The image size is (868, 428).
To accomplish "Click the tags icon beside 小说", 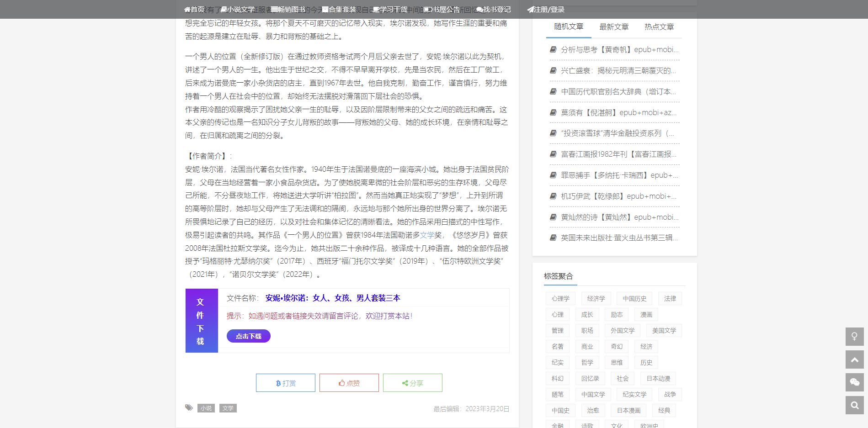I will [189, 407].
